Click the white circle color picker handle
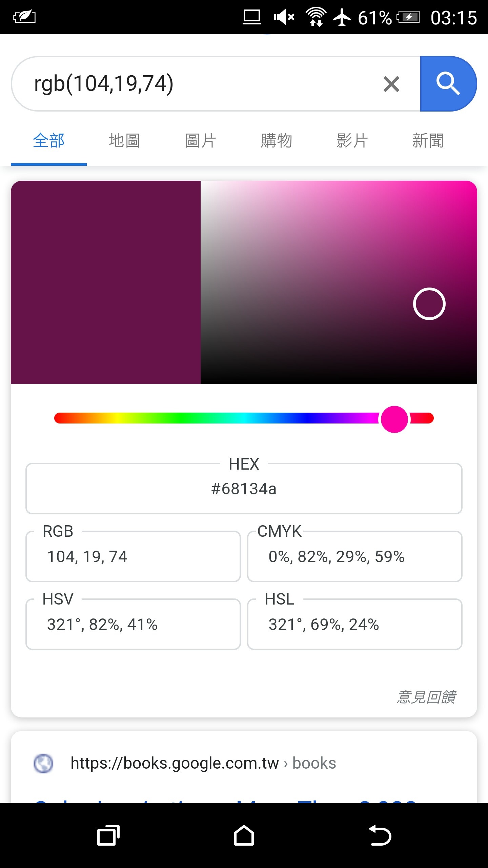 (429, 304)
